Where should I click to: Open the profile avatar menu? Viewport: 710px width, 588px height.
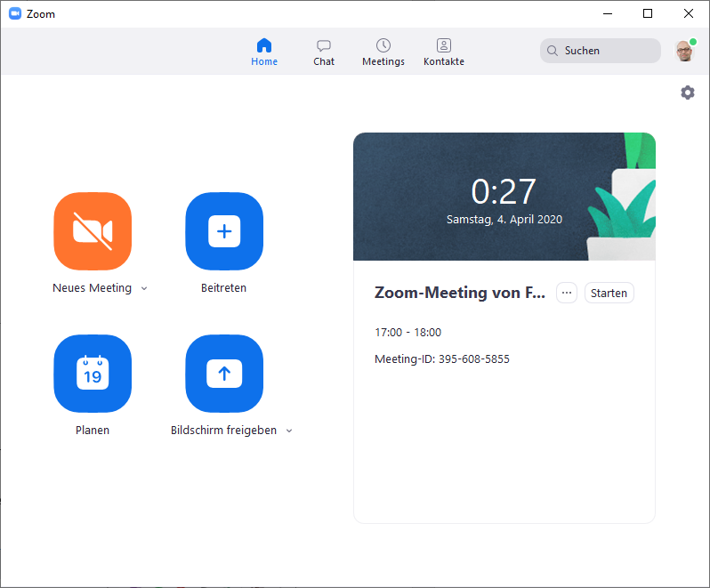pyautogui.click(x=685, y=51)
